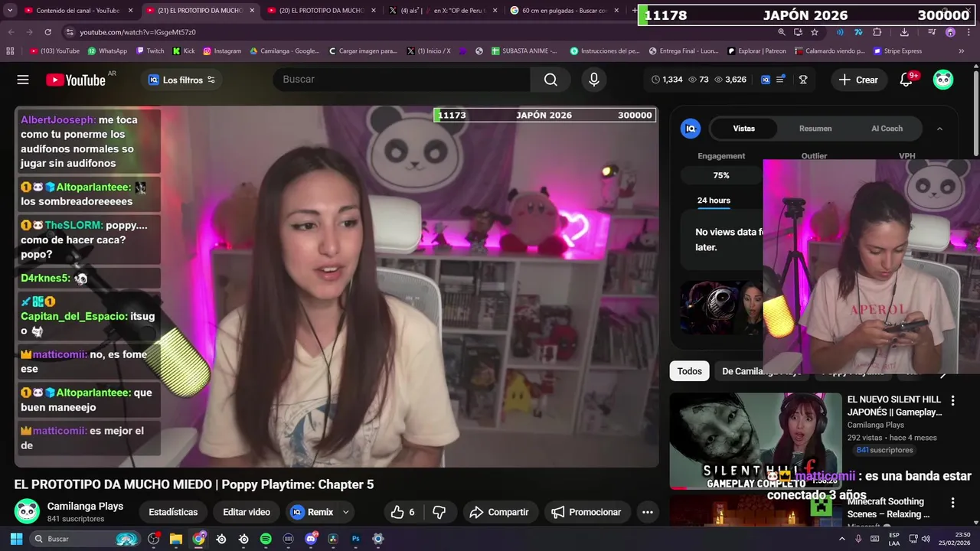This screenshot has height=551, width=980.
Task: Open Los filtros filter button
Action: click(181, 80)
